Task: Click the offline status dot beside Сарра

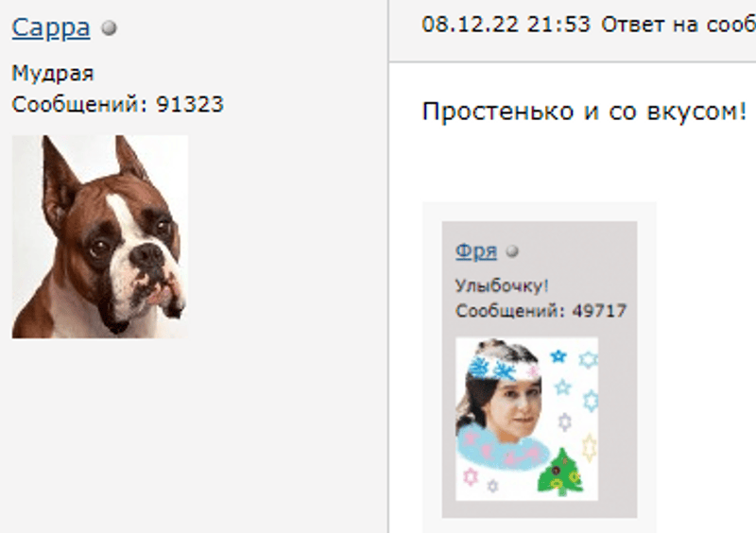Action: click(x=110, y=28)
